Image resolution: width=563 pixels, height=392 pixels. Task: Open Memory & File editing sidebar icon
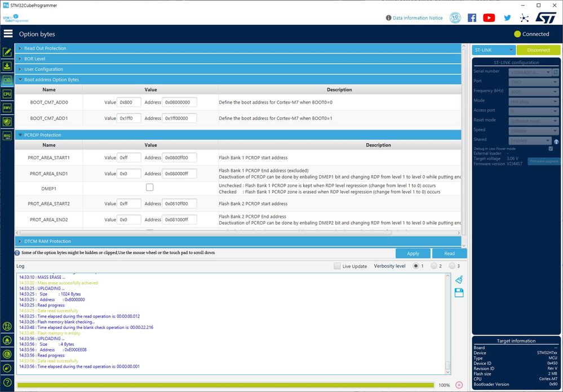(7, 52)
